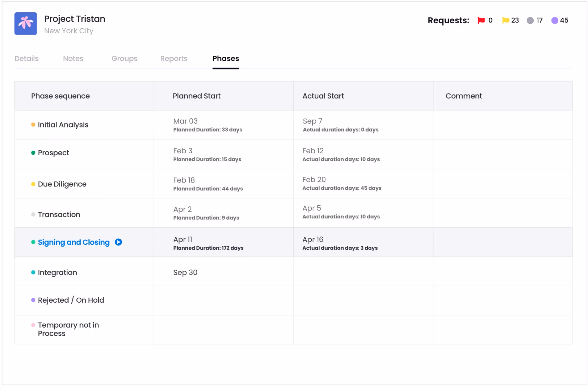Click the green dot next to Prospect
This screenshot has height=386, width=588.
pos(33,153)
